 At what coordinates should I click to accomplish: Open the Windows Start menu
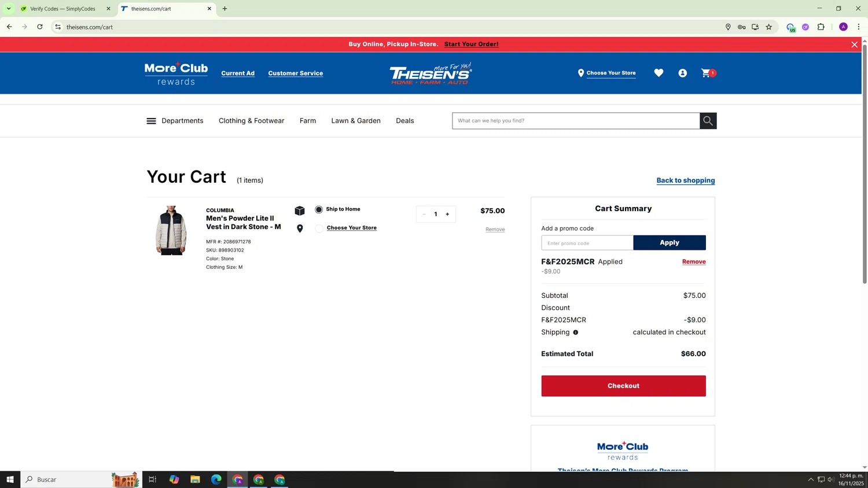coord(10,479)
